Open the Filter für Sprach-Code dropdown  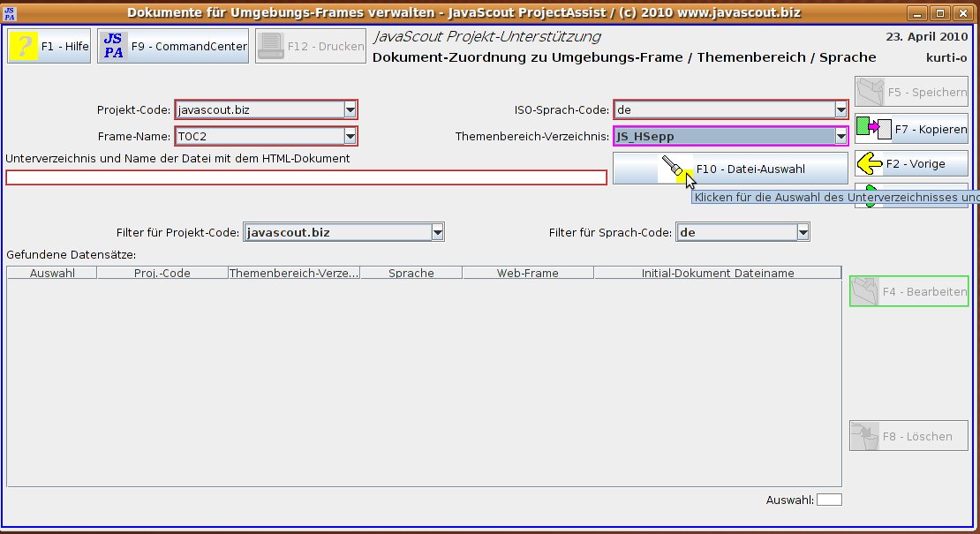pyautogui.click(x=803, y=232)
